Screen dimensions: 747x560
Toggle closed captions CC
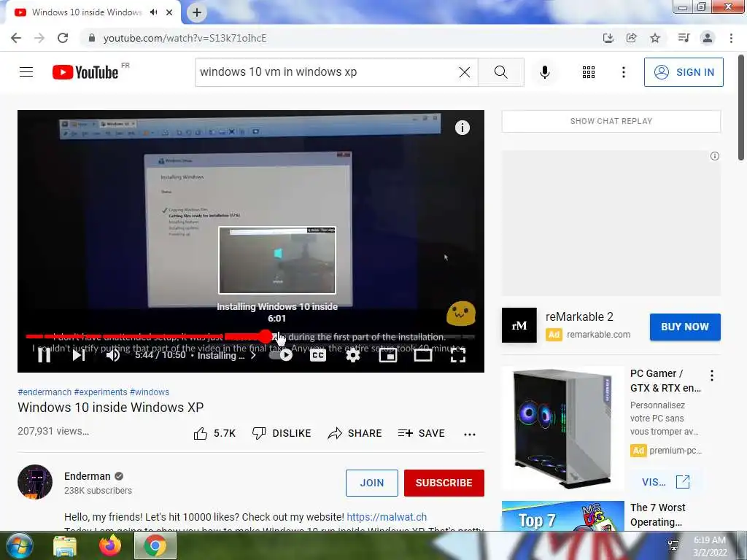pos(318,355)
